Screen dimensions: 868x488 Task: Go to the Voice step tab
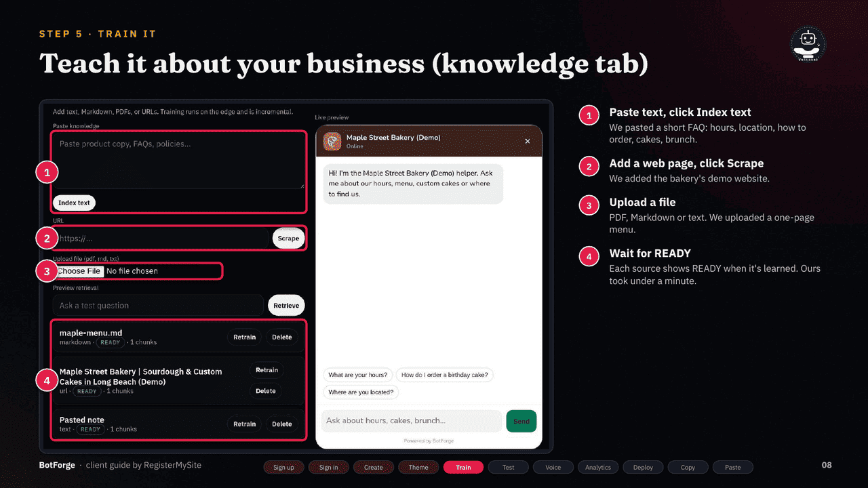[553, 467]
